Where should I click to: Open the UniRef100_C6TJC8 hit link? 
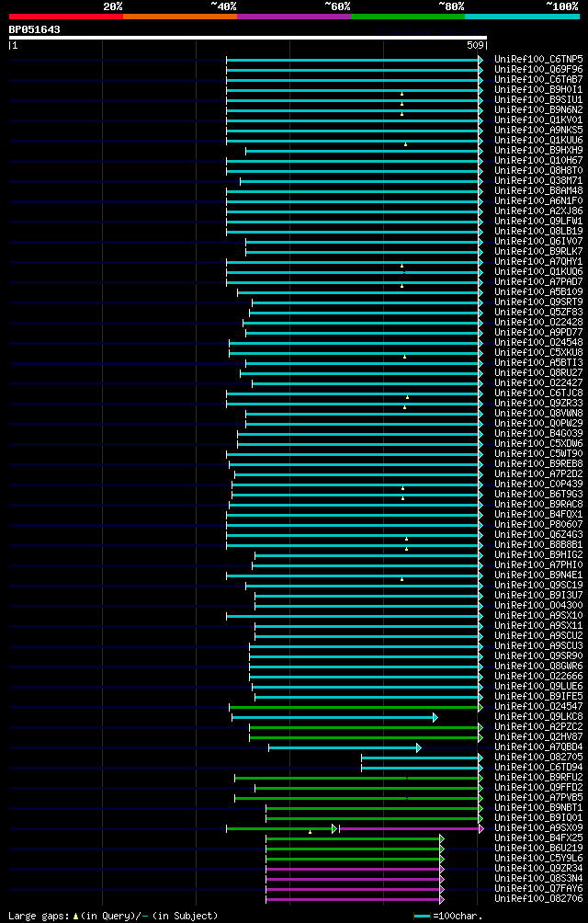pyautogui.click(x=538, y=393)
